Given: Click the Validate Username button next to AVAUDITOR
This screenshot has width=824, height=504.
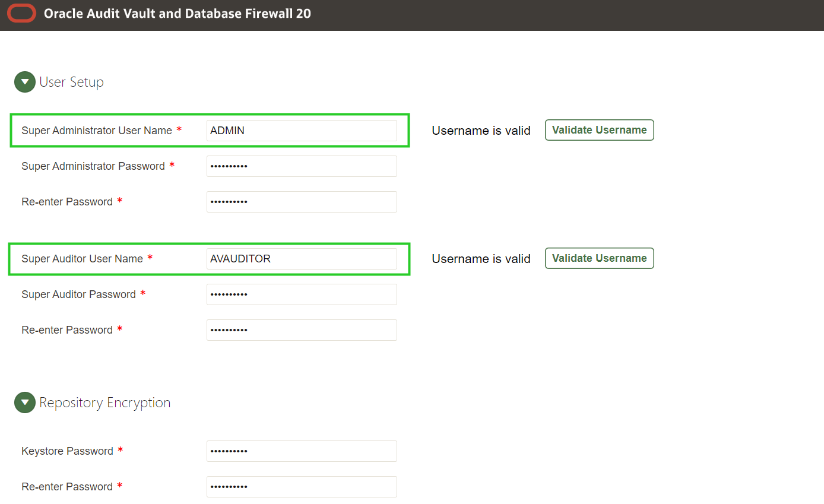Looking at the screenshot, I should click(599, 258).
